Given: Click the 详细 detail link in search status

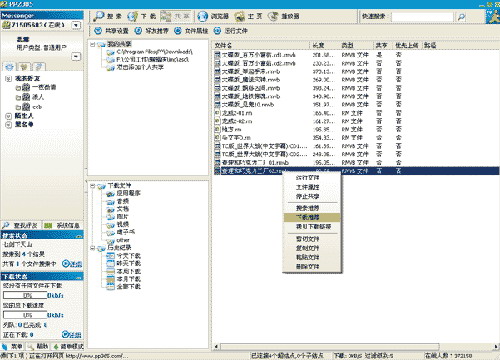Looking at the screenshot, I should (72, 264).
